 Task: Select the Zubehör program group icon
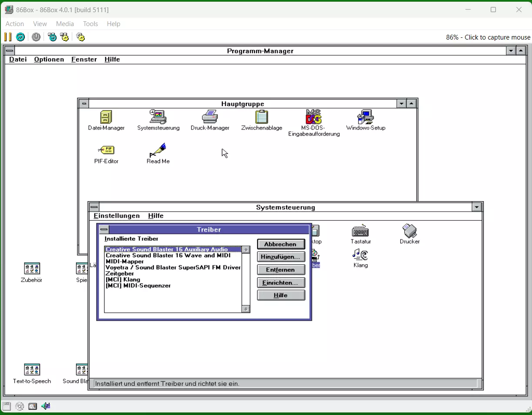coord(32,273)
